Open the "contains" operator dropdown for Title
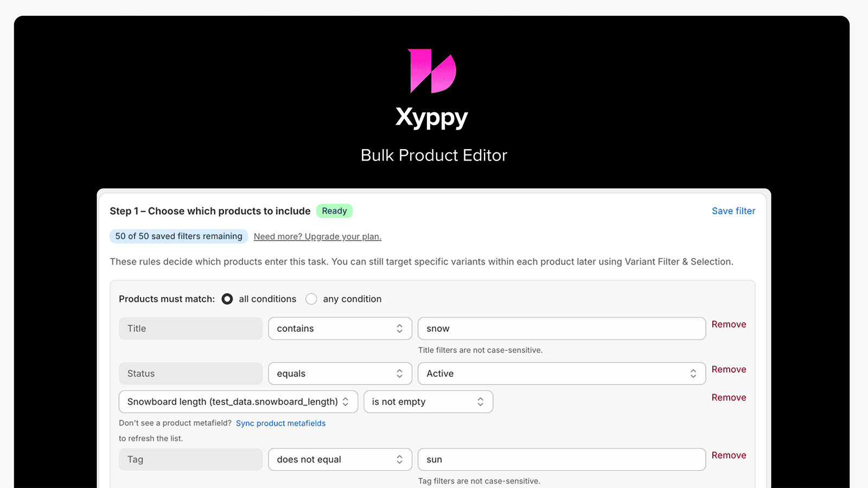The height and width of the screenshot is (488, 868). coord(340,328)
